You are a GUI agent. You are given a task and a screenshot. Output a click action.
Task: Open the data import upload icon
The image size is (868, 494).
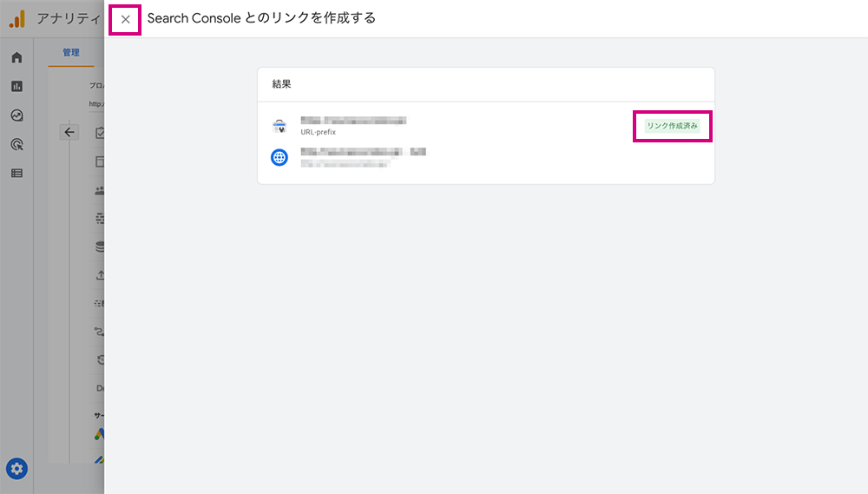tap(100, 274)
